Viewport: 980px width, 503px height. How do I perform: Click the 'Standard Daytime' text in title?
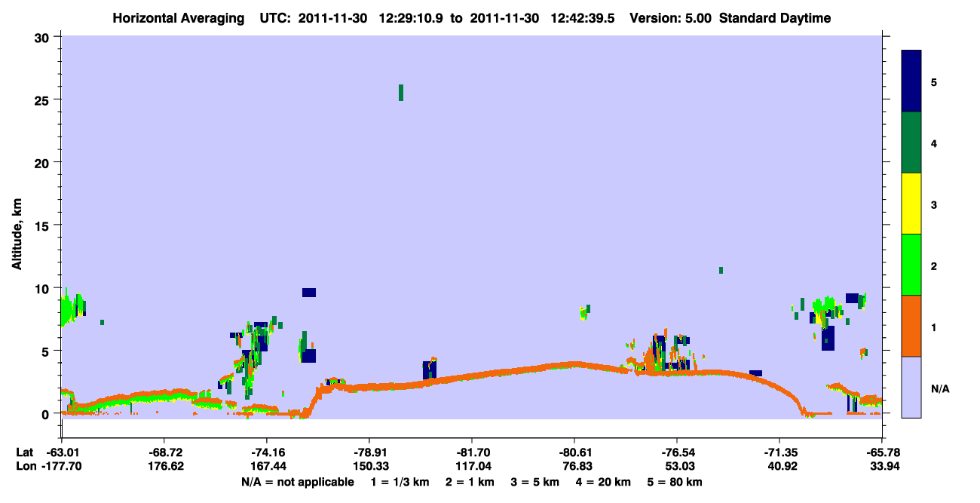click(x=775, y=19)
